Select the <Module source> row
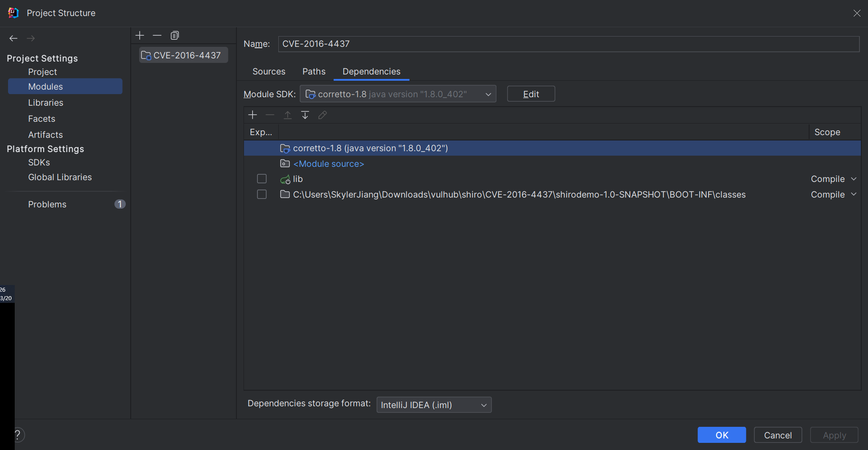 [552, 164]
